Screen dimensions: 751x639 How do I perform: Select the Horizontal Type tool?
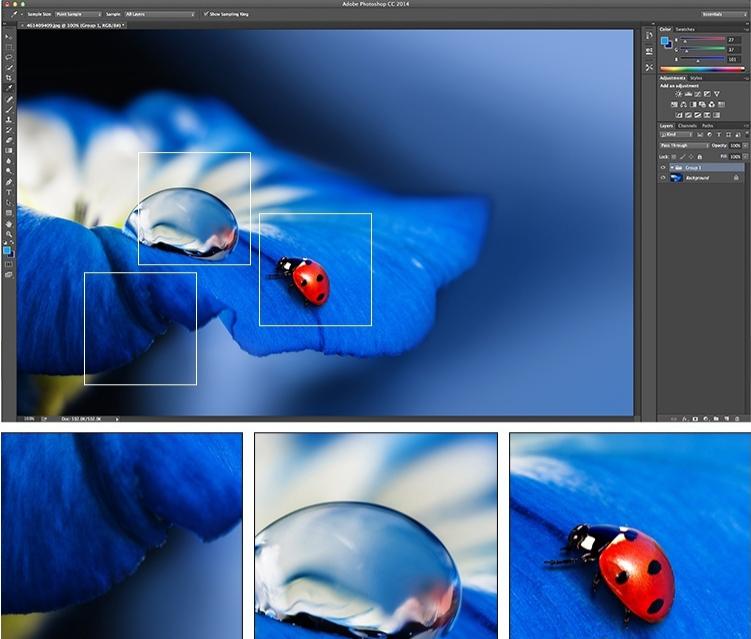pyautogui.click(x=9, y=192)
